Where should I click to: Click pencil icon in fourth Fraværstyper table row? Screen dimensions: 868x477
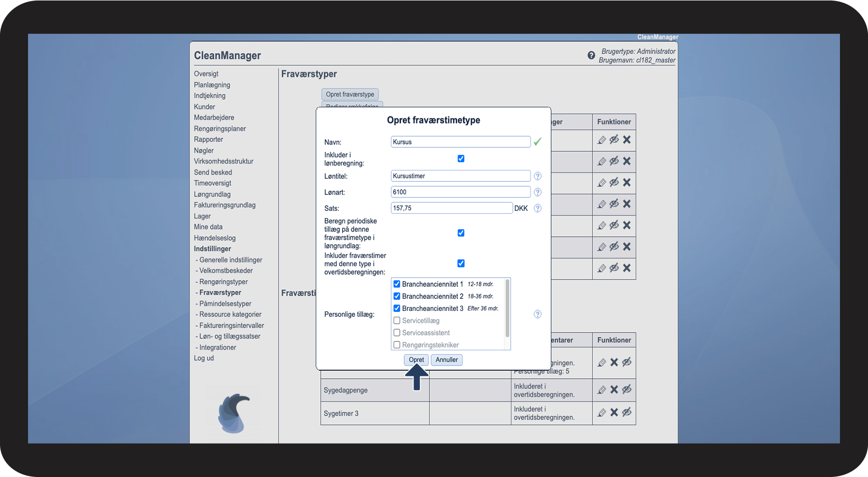click(602, 204)
